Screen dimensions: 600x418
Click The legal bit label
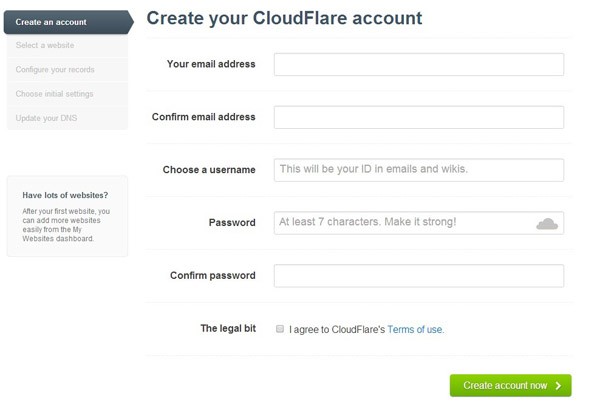point(228,328)
